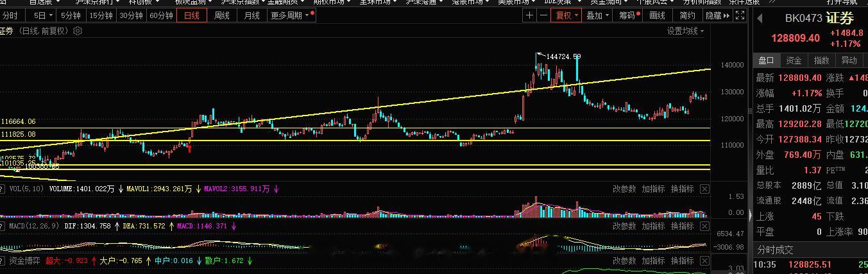
Task: Click 换指标 in the VOL panel
Action: [683, 189]
